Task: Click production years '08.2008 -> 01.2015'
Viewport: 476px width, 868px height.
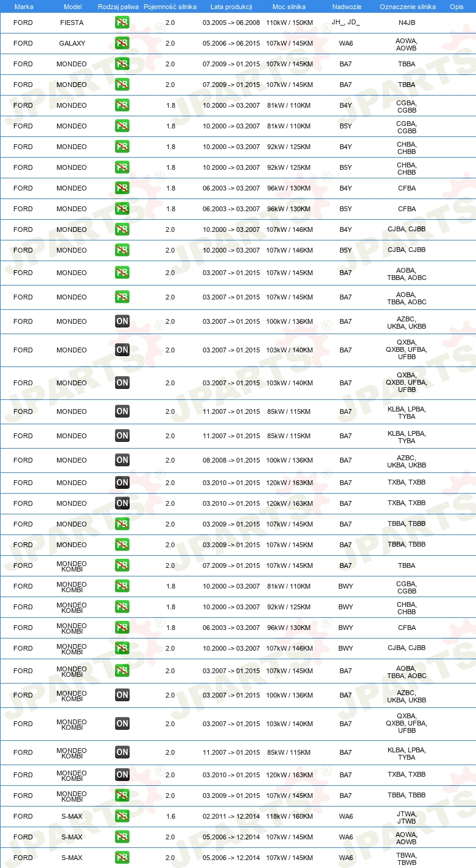Action: pyautogui.click(x=231, y=460)
